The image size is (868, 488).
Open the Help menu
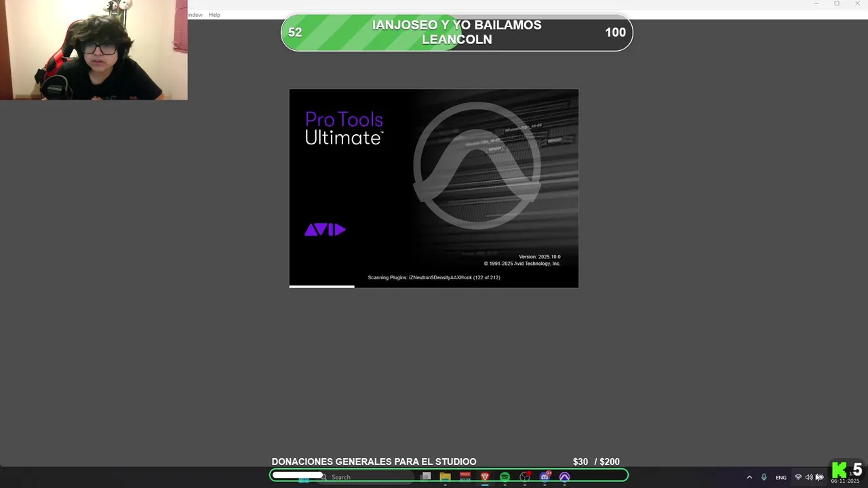[x=214, y=15]
